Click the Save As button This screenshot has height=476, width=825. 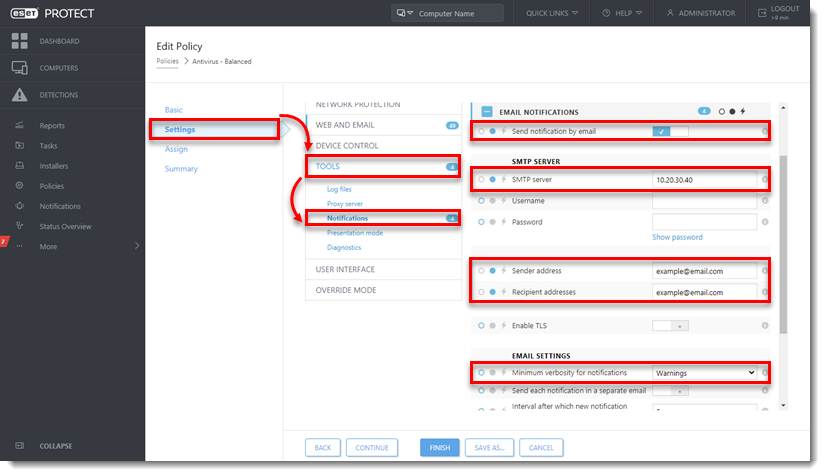[x=489, y=448]
